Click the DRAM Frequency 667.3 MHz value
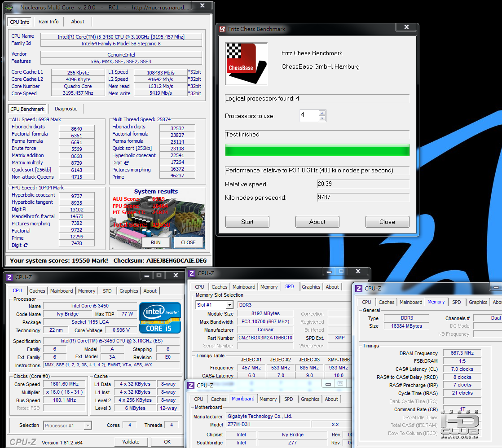 [462, 353]
